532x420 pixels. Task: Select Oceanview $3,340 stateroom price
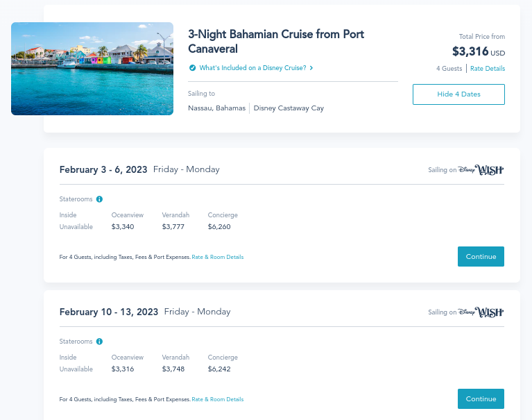[123, 226]
